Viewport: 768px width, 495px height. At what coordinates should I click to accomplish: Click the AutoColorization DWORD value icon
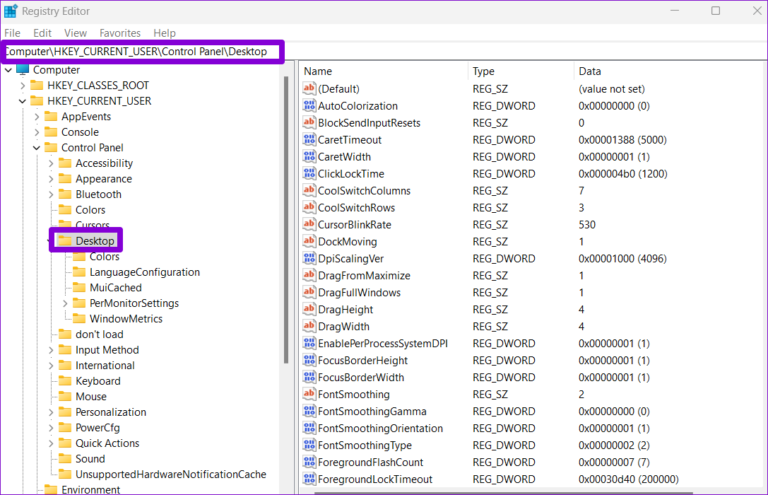click(309, 106)
